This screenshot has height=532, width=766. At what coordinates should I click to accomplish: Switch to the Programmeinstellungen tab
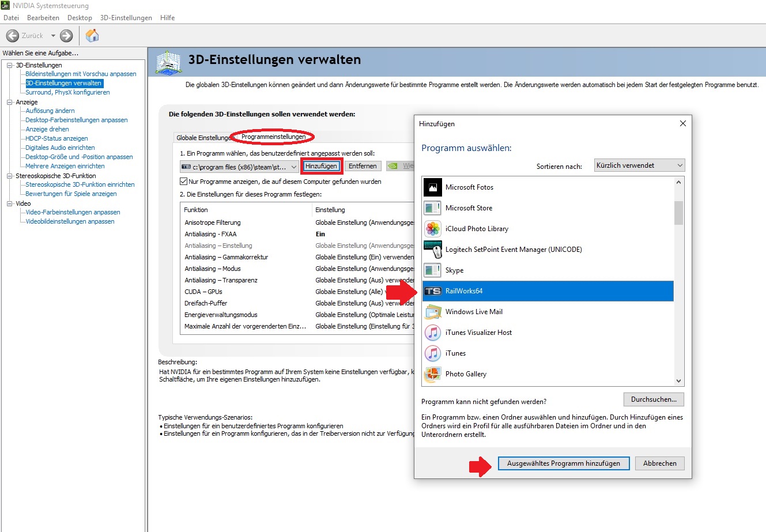click(273, 137)
